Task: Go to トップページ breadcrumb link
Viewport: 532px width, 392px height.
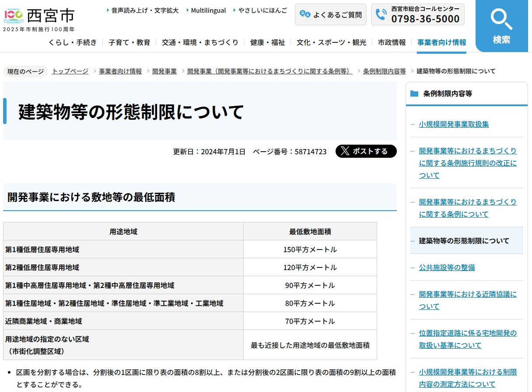Action: [x=70, y=71]
